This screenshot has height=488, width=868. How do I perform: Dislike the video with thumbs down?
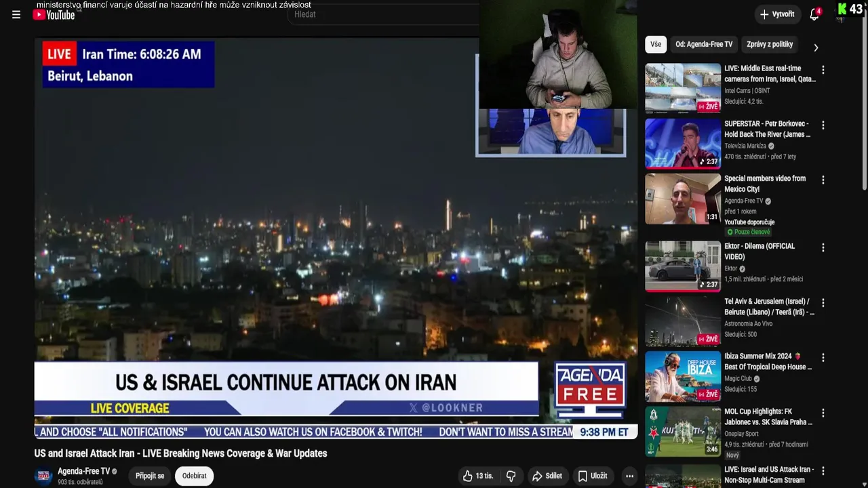pos(511,476)
